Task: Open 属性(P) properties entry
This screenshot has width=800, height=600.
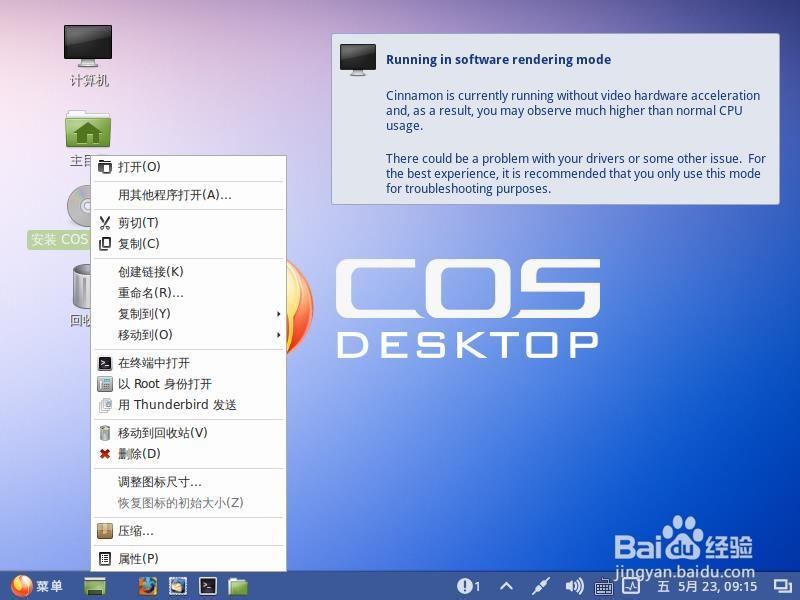Action: 188,559
